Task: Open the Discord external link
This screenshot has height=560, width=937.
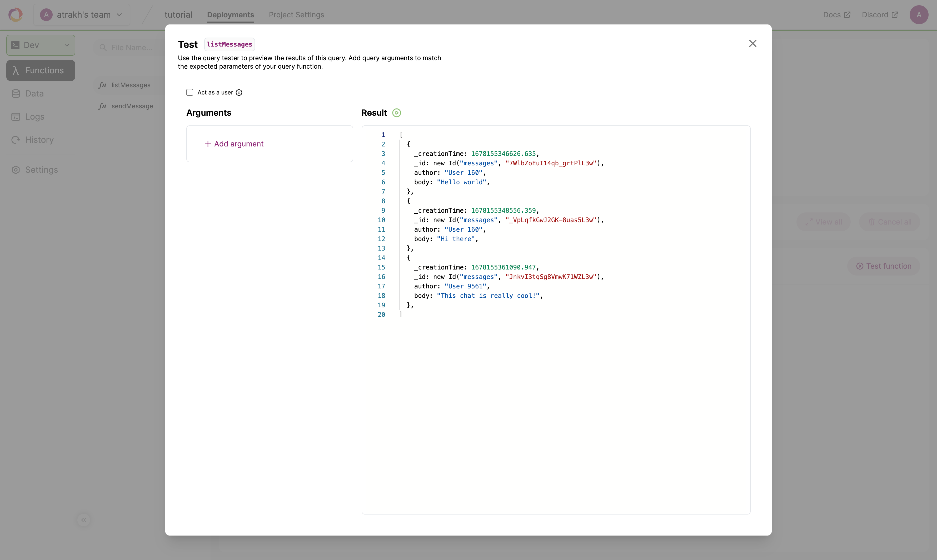Action: (x=879, y=15)
